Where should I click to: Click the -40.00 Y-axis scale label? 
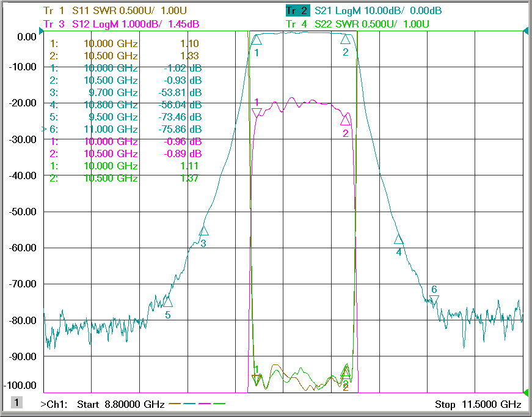click(x=23, y=175)
